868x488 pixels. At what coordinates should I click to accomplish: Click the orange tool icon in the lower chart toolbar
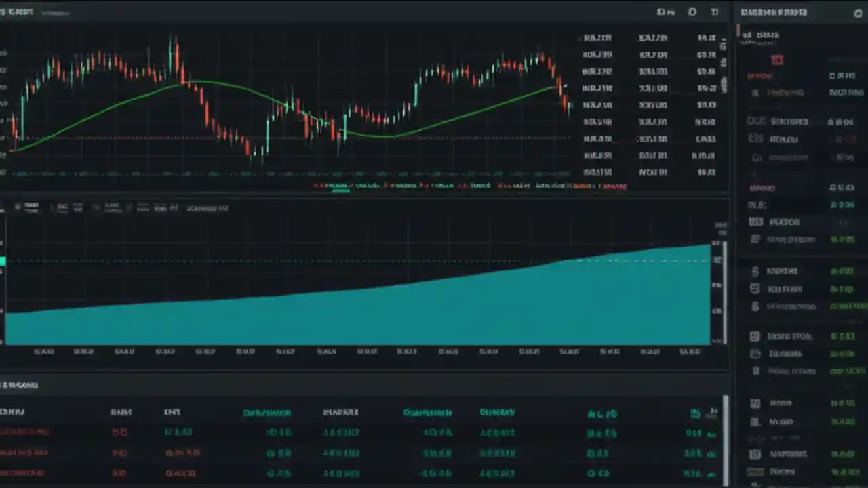[95, 207]
